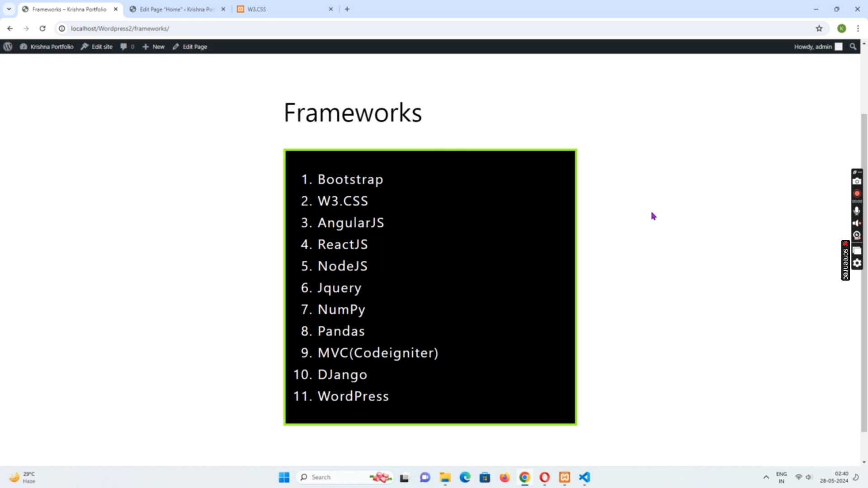
Task: Click the ReactJS list item
Action: [343, 244]
